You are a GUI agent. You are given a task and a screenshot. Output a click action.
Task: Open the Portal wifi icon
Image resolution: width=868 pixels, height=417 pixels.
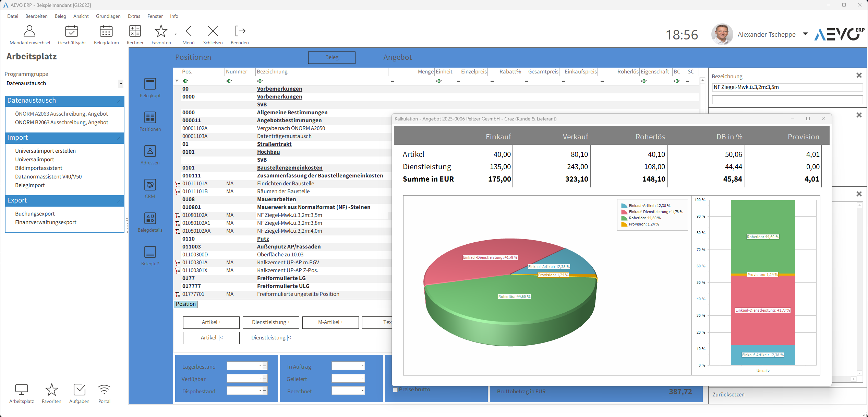click(104, 390)
